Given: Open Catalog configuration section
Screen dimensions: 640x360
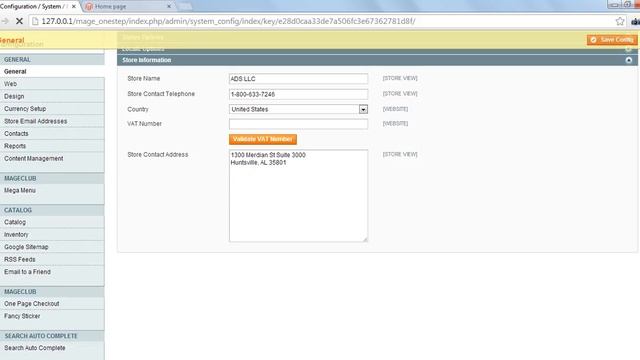Looking at the screenshot, I should (x=52, y=222).
